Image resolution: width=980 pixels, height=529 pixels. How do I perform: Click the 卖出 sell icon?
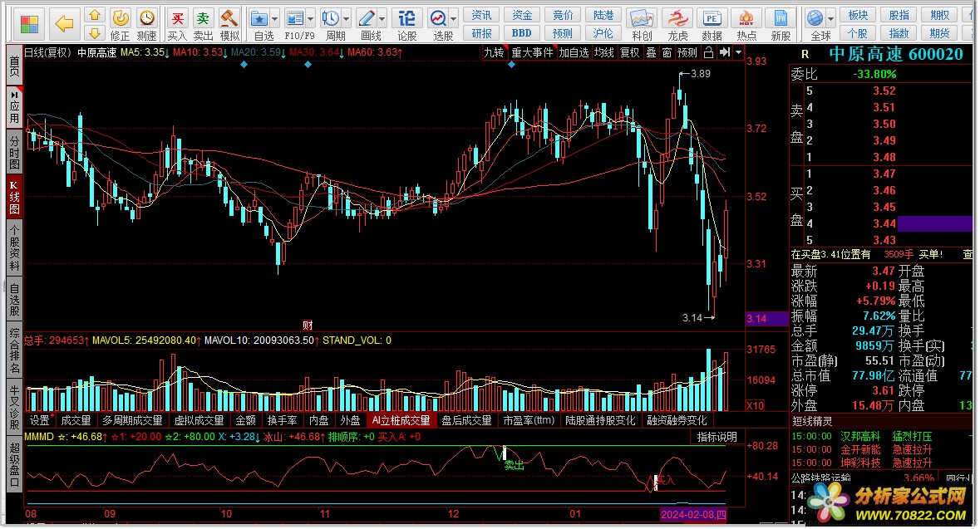tap(203, 24)
